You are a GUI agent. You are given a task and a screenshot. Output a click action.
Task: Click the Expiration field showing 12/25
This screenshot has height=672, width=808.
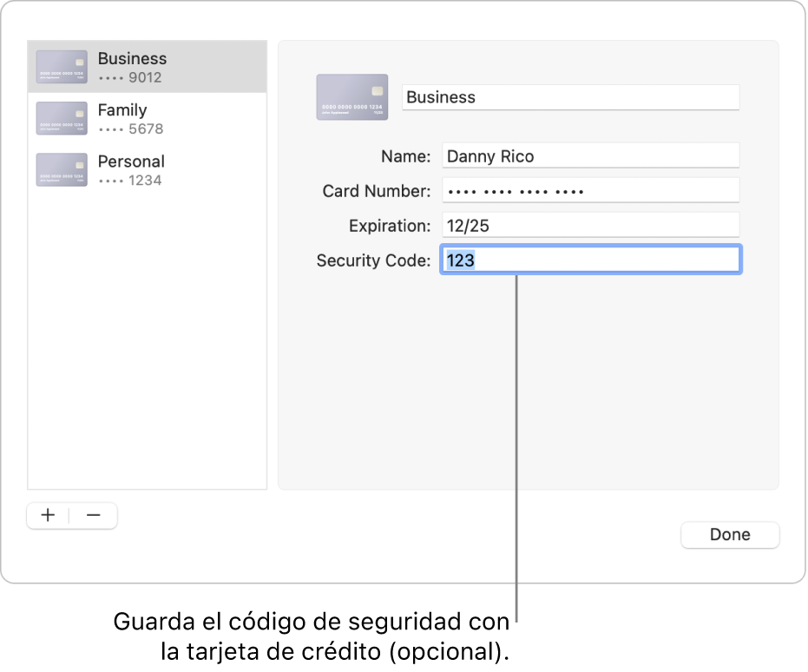590,224
